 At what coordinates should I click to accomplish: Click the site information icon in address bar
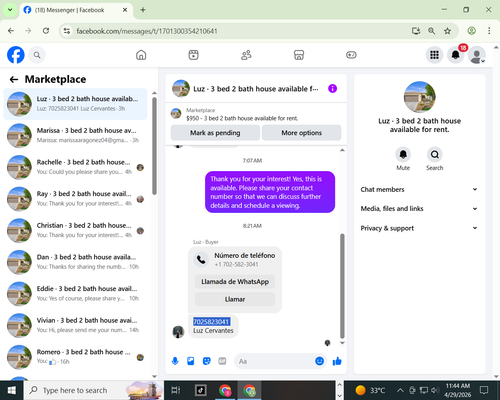pyautogui.click(x=67, y=31)
